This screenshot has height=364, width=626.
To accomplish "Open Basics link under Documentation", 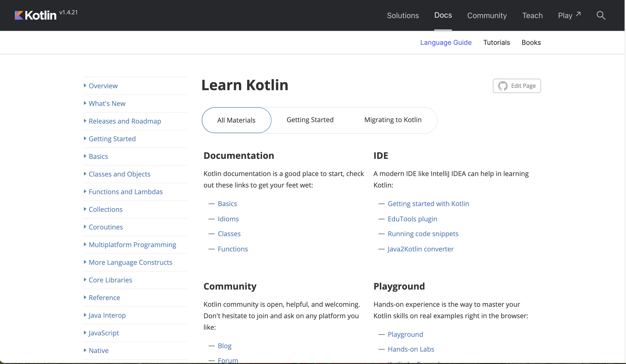I will (x=227, y=204).
